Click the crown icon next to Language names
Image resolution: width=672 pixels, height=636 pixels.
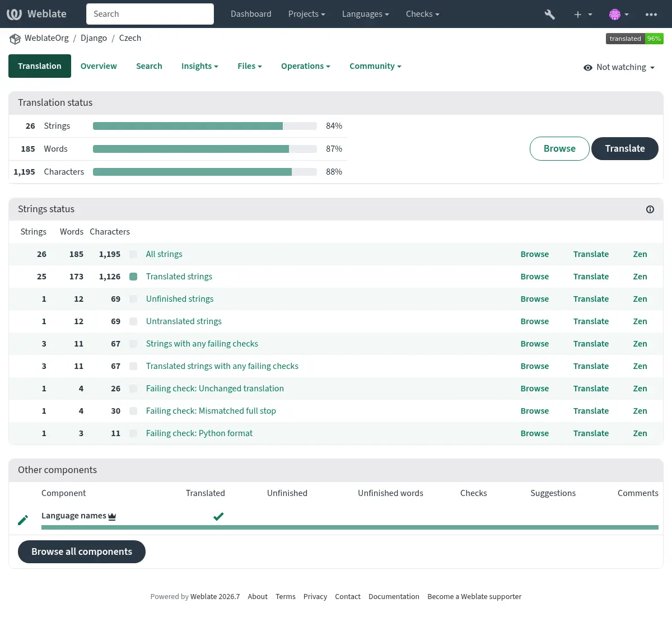tap(112, 516)
